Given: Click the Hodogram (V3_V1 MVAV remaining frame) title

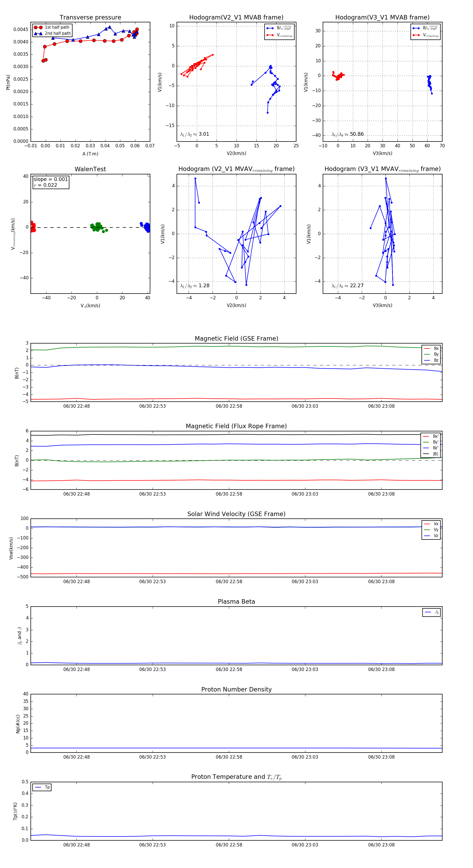Looking at the screenshot, I should tap(382, 169).
